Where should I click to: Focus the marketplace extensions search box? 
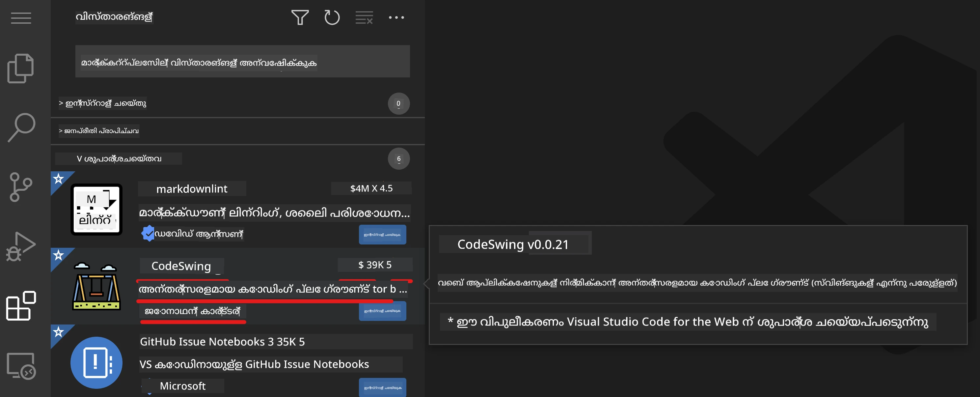[x=242, y=61]
